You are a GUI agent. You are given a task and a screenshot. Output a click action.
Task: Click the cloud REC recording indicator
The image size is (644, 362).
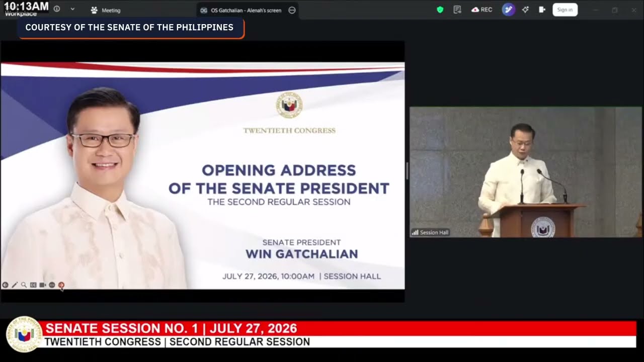point(481,10)
